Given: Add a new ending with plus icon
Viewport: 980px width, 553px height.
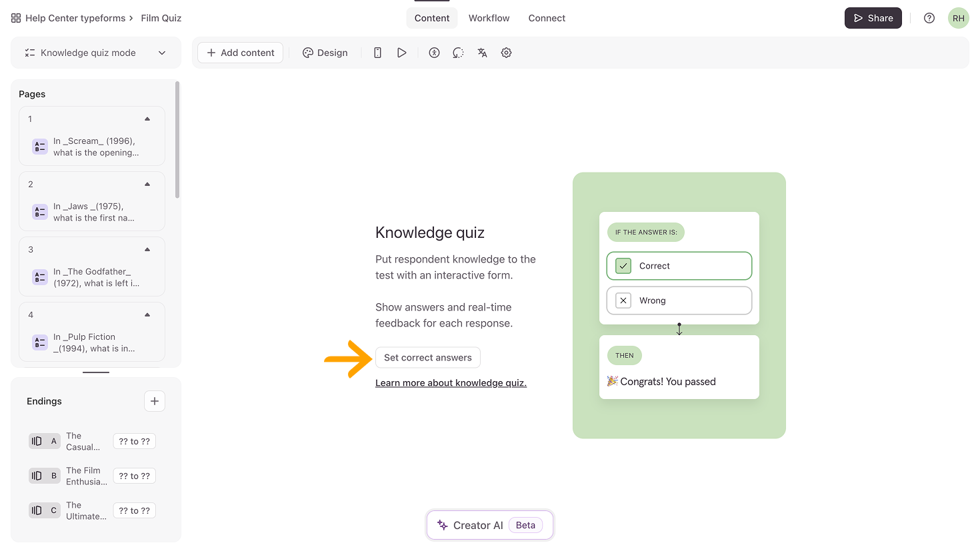Looking at the screenshot, I should click(x=154, y=401).
